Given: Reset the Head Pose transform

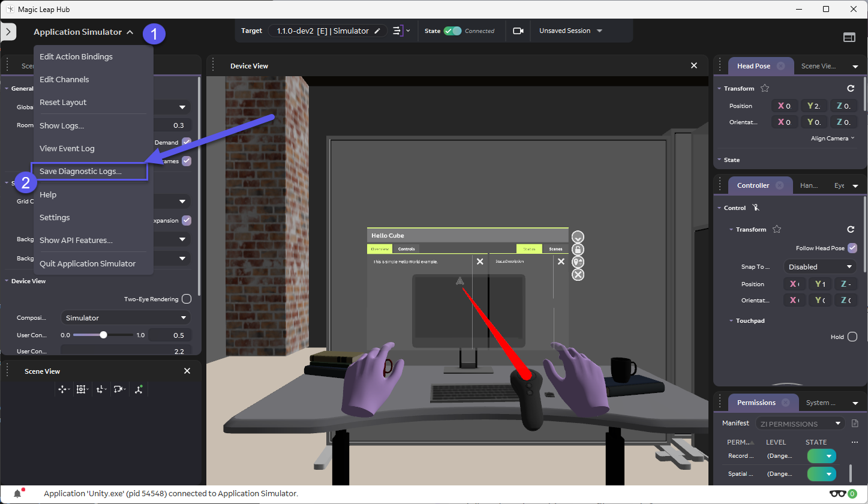Looking at the screenshot, I should pos(851,89).
